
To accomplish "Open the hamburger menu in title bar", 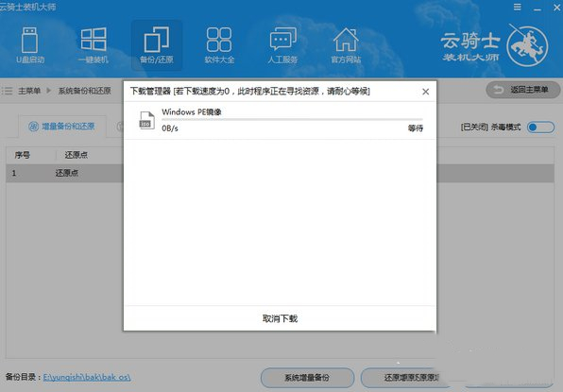I will 517,7.
